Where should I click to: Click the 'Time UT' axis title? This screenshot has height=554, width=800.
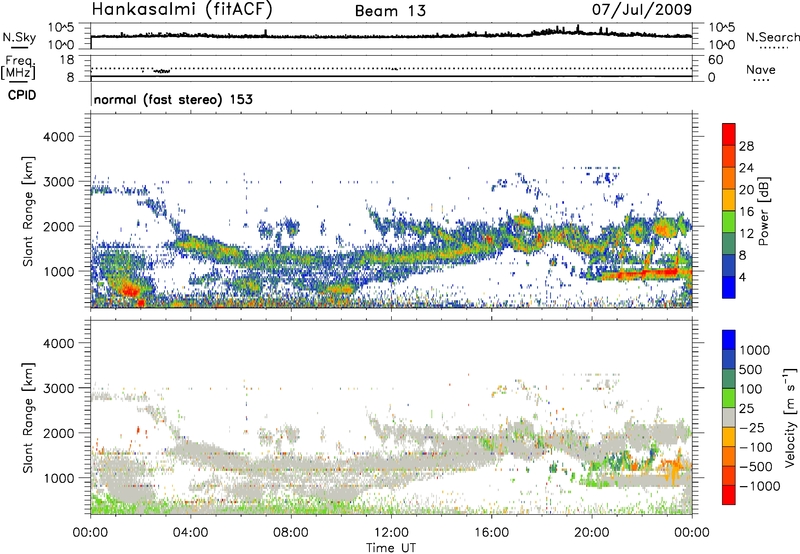point(391,548)
